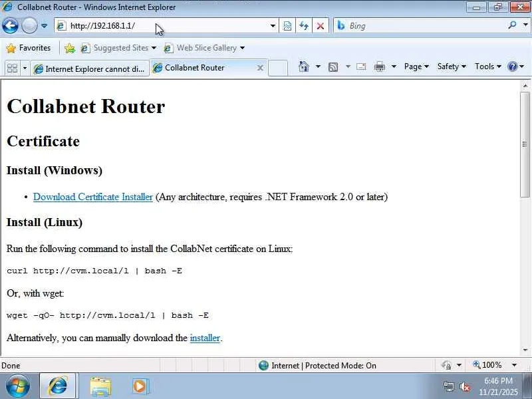
Task: Click the Install (Linux) heading
Action: [x=45, y=222]
